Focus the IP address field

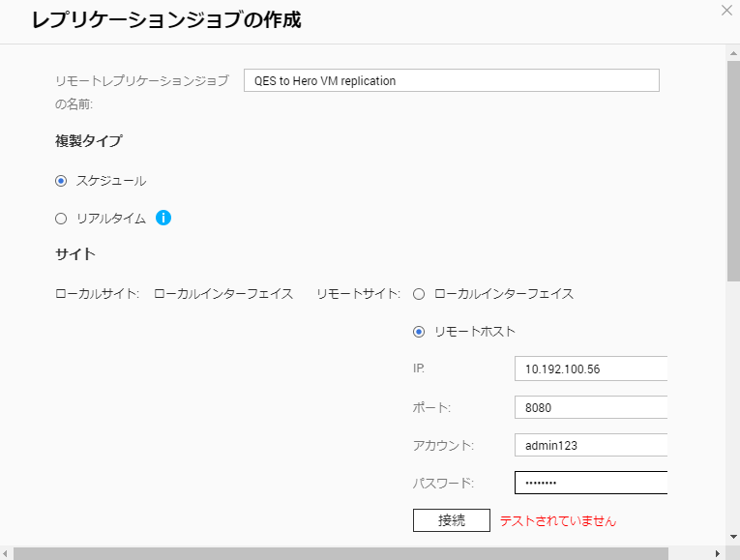[x=591, y=368]
